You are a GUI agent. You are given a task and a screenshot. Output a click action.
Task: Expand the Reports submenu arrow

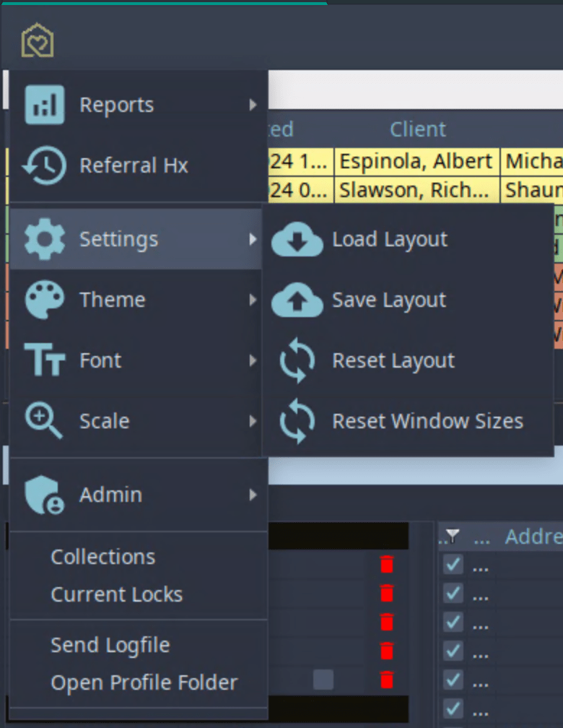(253, 105)
